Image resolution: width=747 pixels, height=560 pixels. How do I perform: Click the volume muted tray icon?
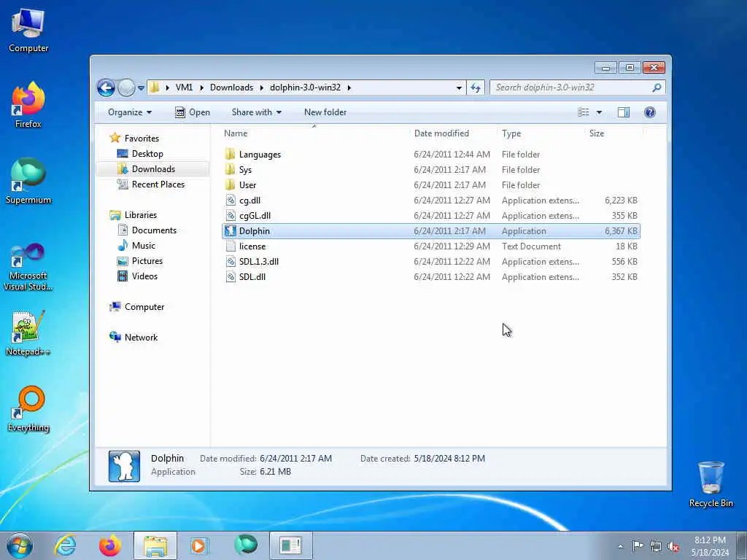point(673,547)
